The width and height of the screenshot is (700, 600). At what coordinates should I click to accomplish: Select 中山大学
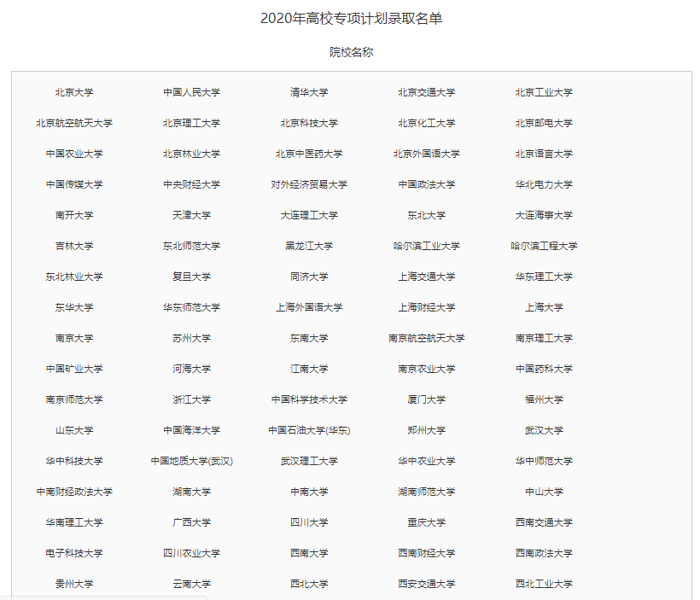pos(544,492)
